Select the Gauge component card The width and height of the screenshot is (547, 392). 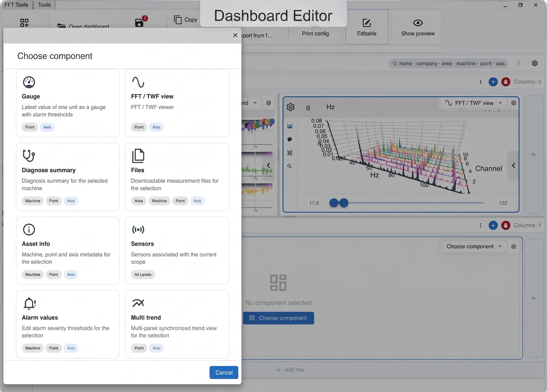68,103
